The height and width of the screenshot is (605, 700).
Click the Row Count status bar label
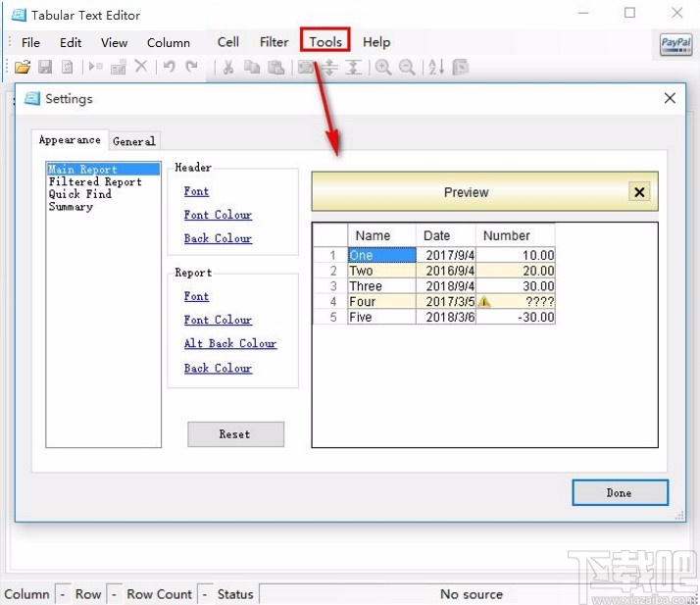point(160,594)
